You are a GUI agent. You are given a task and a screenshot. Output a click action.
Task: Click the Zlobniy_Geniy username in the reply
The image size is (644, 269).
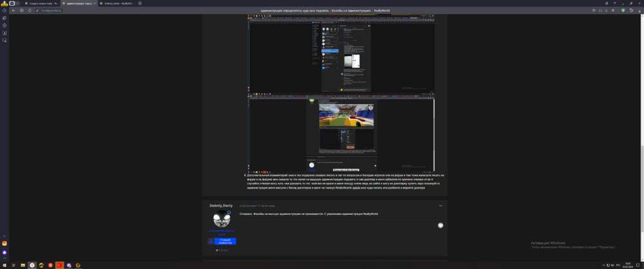tap(221, 205)
